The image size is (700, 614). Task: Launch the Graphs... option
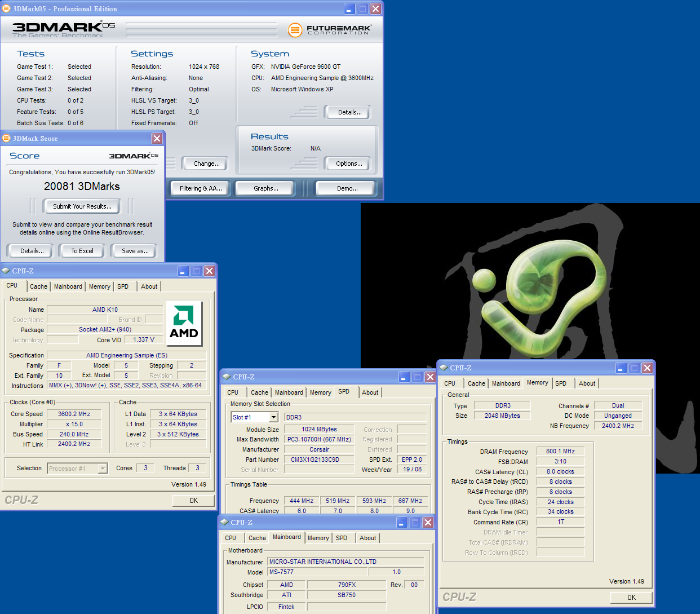pos(265,188)
